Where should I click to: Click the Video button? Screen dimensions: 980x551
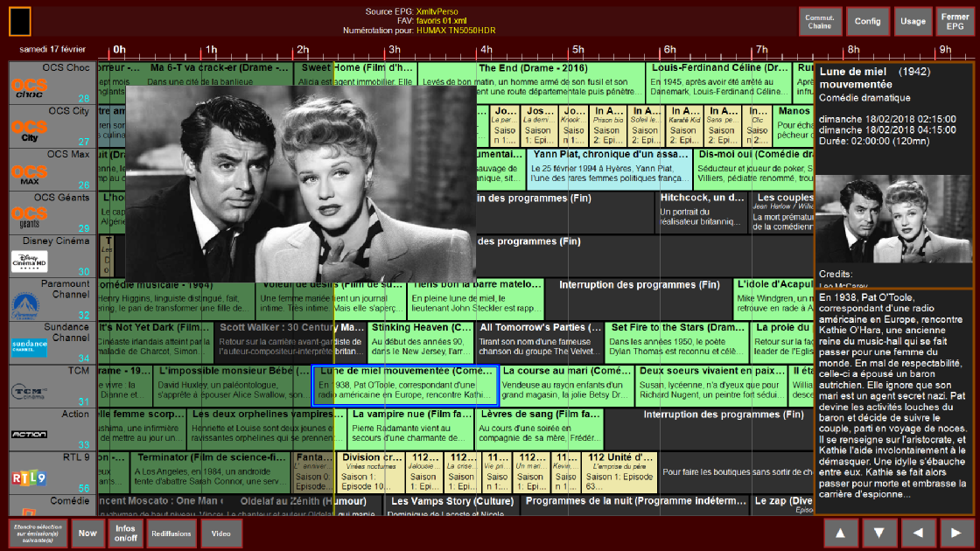tap(221, 533)
